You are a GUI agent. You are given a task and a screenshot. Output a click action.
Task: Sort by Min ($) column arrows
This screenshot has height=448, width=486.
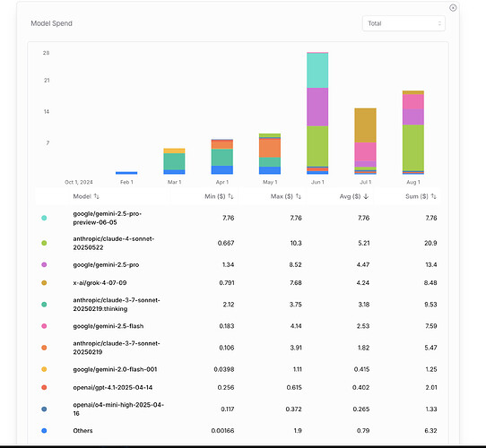230,196
